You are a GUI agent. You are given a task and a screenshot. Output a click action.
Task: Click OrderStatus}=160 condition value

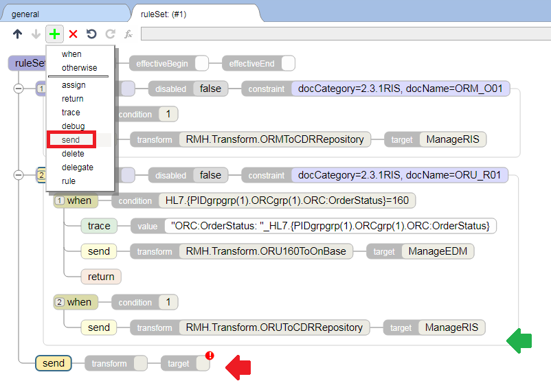[287, 200]
